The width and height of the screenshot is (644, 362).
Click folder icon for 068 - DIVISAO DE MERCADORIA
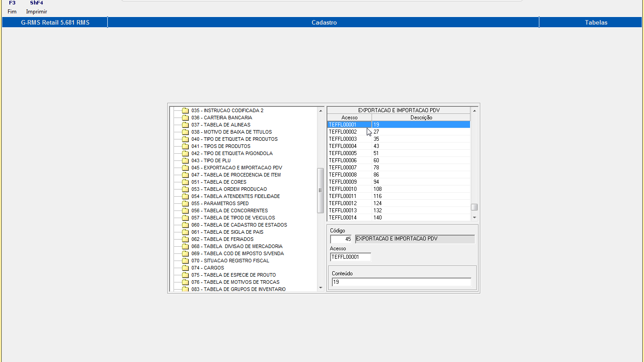pyautogui.click(x=185, y=247)
